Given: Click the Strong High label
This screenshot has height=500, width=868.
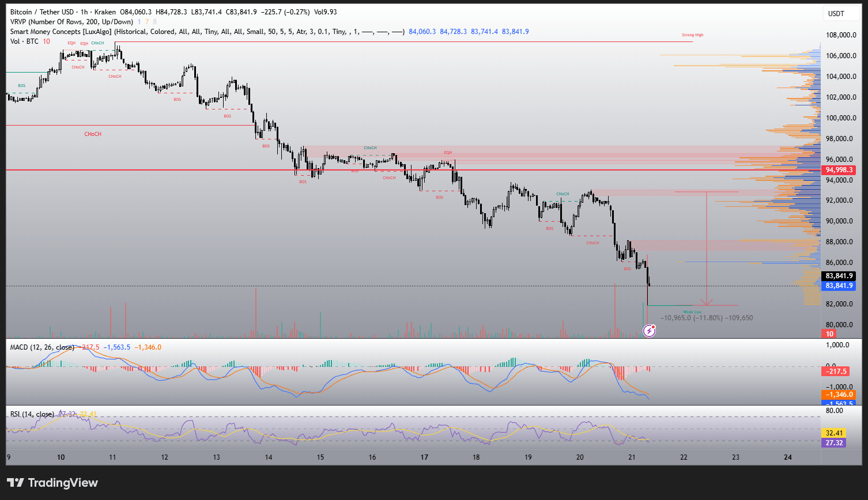Looking at the screenshot, I should tap(692, 35).
